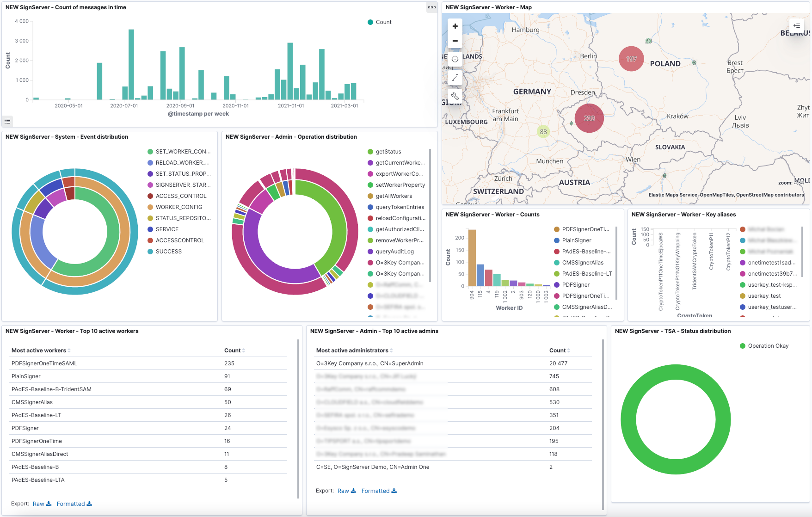Click the tallest bar in Worker Counts chart

coord(472,258)
